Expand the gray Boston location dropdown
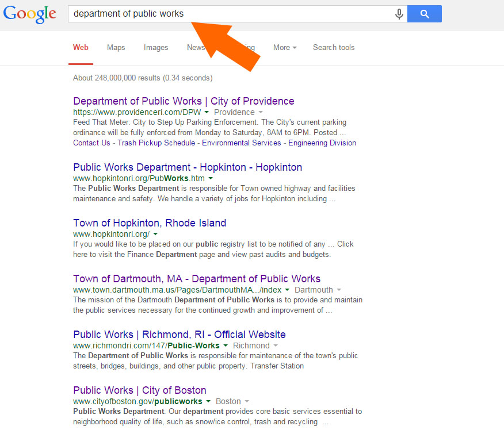The image size is (504, 430). [x=247, y=402]
